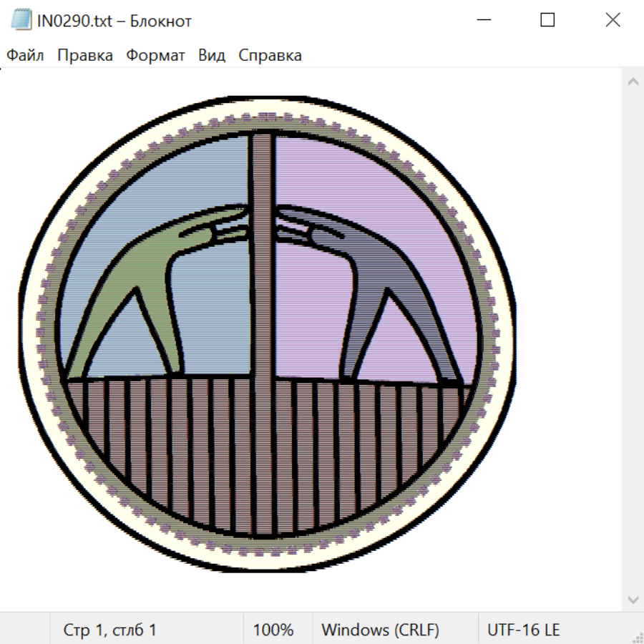
Task: Open the Правка menu
Action: point(85,56)
